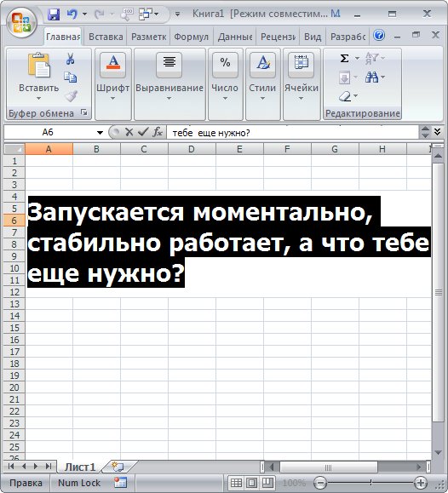The width and height of the screenshot is (448, 493).
Task: Switch to Page Layout view
Action: (x=252, y=483)
